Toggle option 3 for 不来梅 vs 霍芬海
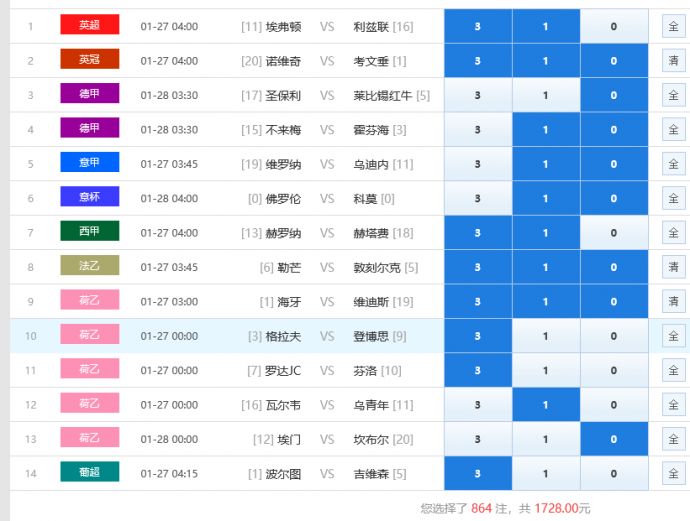Screen dimensions: 690x521 click(x=477, y=130)
